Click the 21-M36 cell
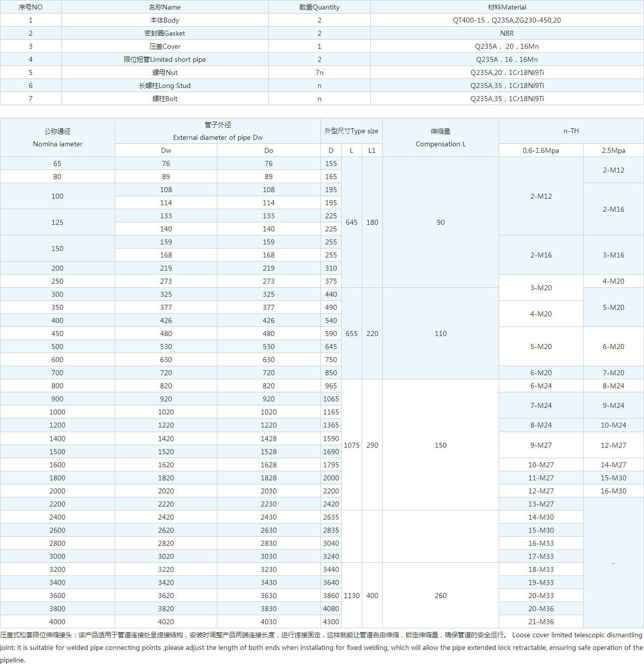The height and width of the screenshot is (669, 644). click(541, 622)
